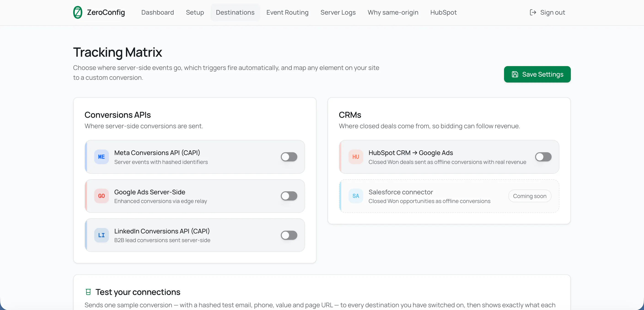The width and height of the screenshot is (644, 310).
Task: Click the CRMs section title
Action: point(350,115)
